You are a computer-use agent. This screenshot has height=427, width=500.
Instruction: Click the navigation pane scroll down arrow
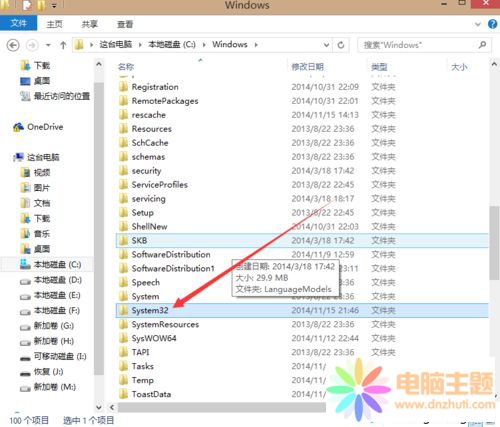pos(99,407)
